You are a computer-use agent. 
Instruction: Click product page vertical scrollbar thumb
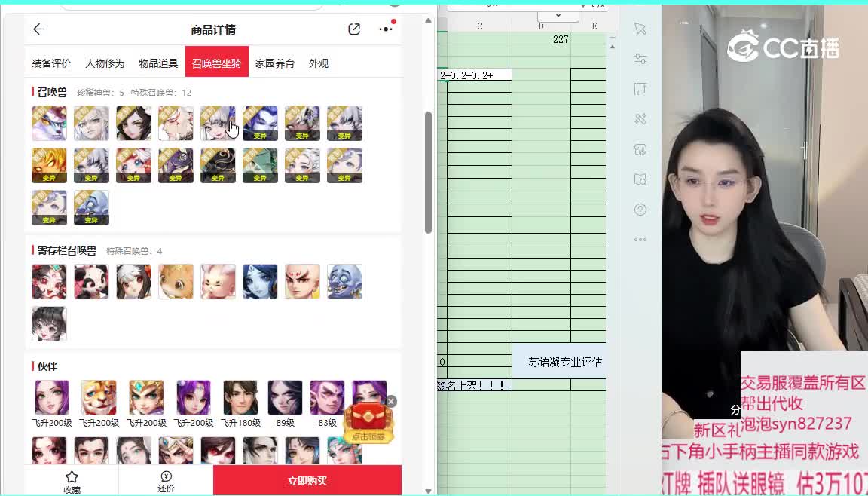(x=428, y=172)
